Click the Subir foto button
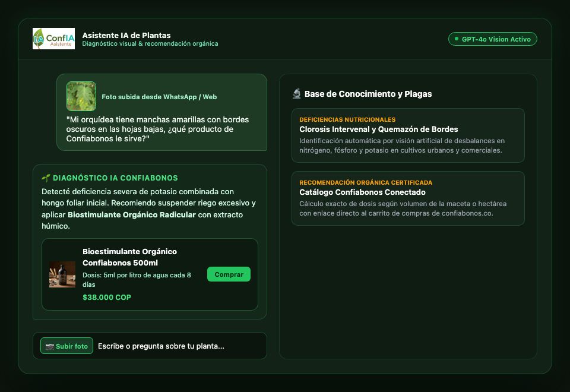Screen dimensions: 570x392 67,346
